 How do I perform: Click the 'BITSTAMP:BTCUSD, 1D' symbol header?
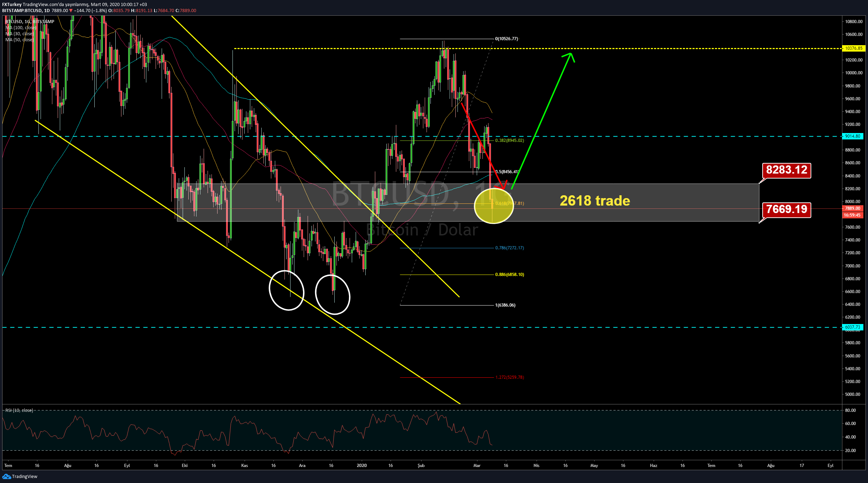click(x=26, y=11)
